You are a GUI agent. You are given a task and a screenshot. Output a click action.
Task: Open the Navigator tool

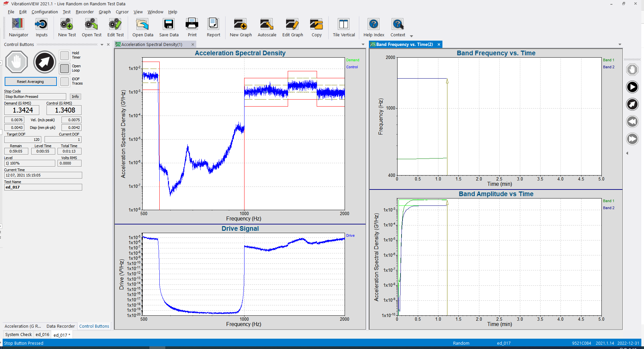click(18, 27)
